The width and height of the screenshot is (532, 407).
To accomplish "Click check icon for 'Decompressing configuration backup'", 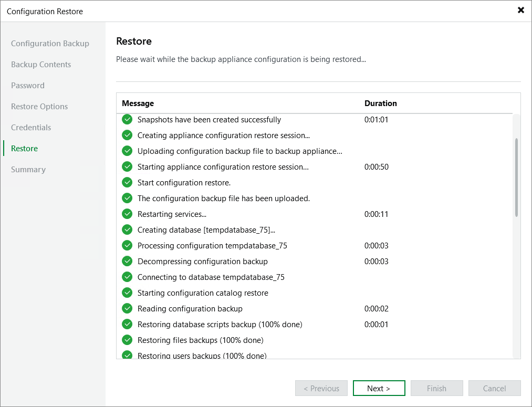I will [x=127, y=261].
